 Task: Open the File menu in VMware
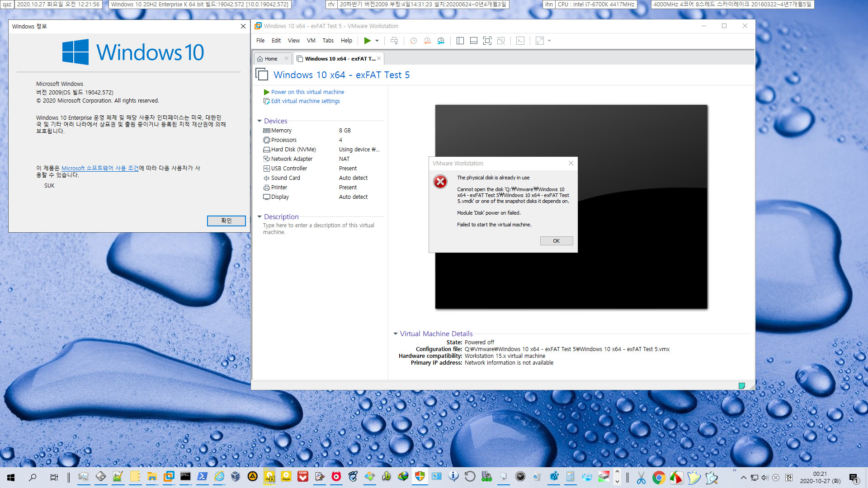coord(260,41)
